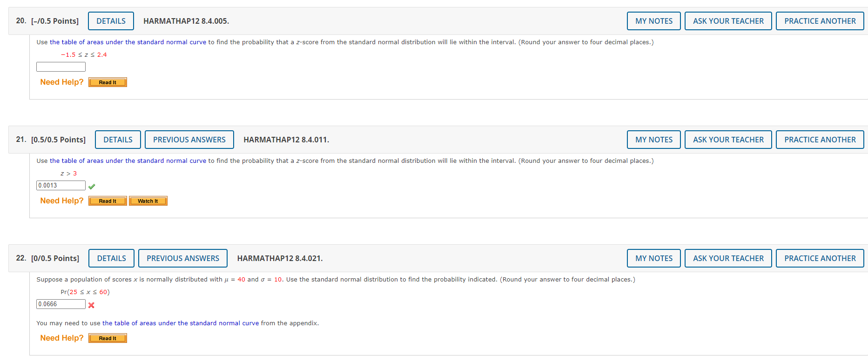Viewport: 868px width, 362px height.
Task: Click Read It for question 20
Action: (107, 82)
